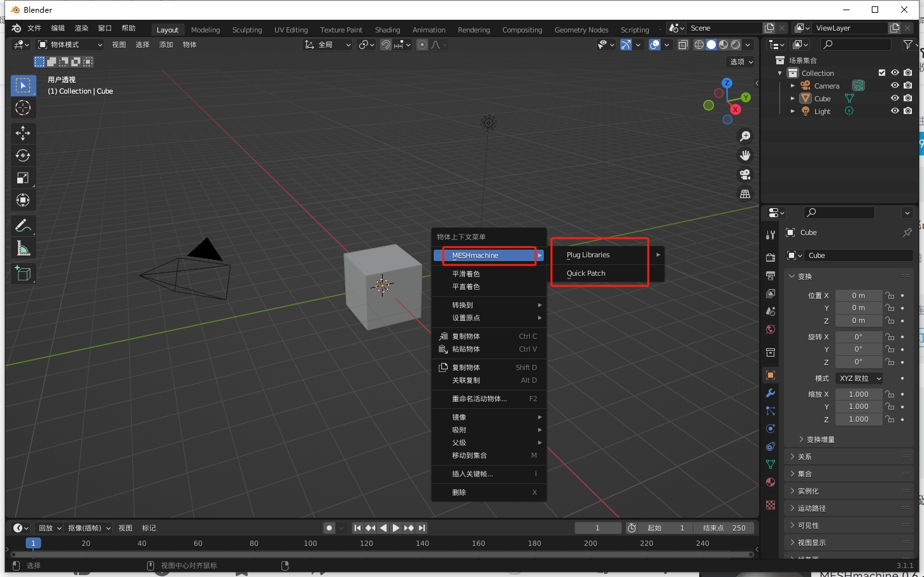Image resolution: width=924 pixels, height=577 pixels.
Task: Expand the Motion Paths panel
Action: tap(849, 508)
